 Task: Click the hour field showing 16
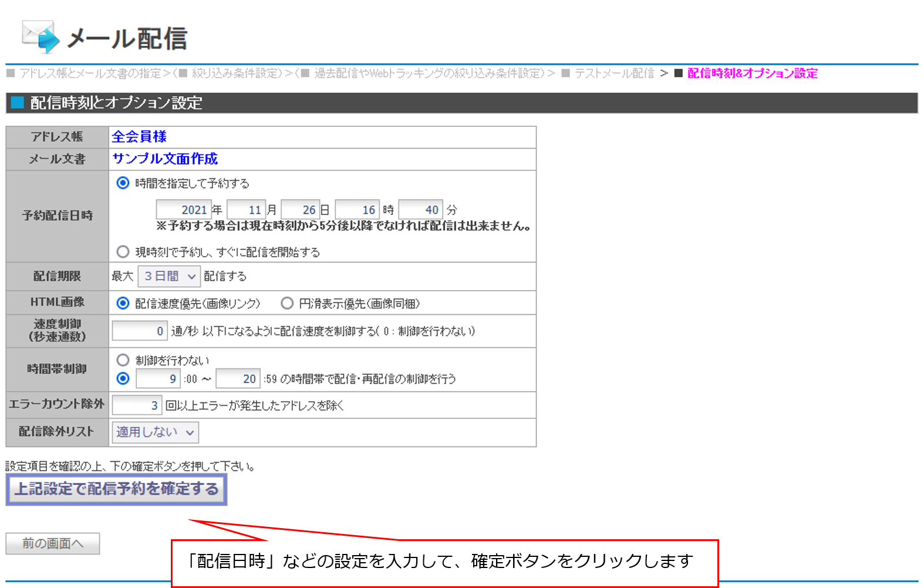[x=357, y=210]
